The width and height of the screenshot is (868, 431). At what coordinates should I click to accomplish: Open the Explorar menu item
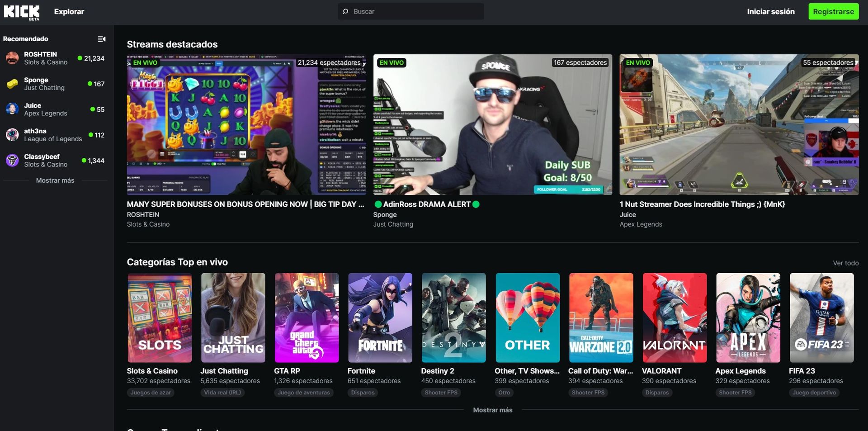tap(69, 12)
